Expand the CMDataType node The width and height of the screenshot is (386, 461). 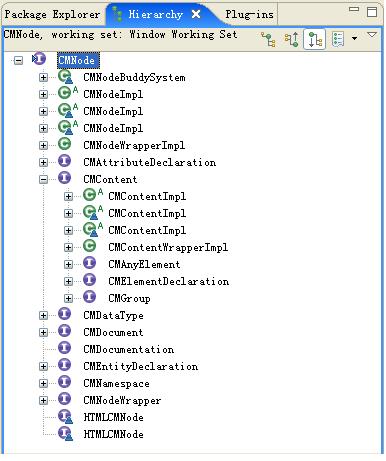coord(43,315)
